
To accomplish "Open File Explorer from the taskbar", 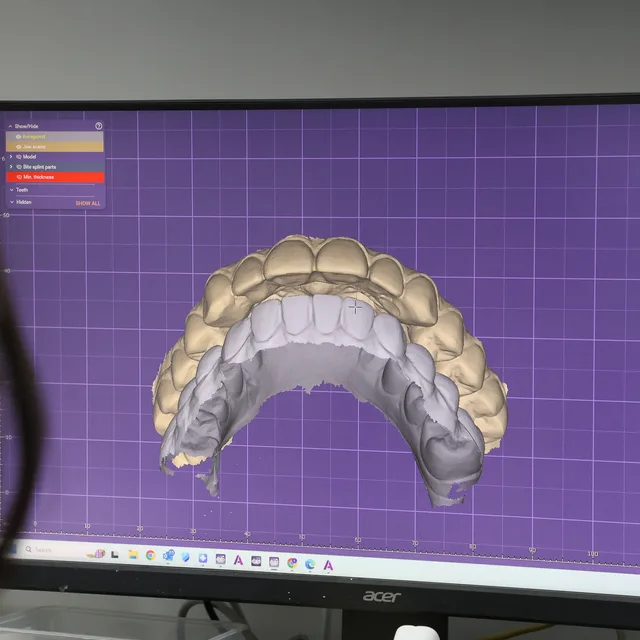I will click(133, 554).
